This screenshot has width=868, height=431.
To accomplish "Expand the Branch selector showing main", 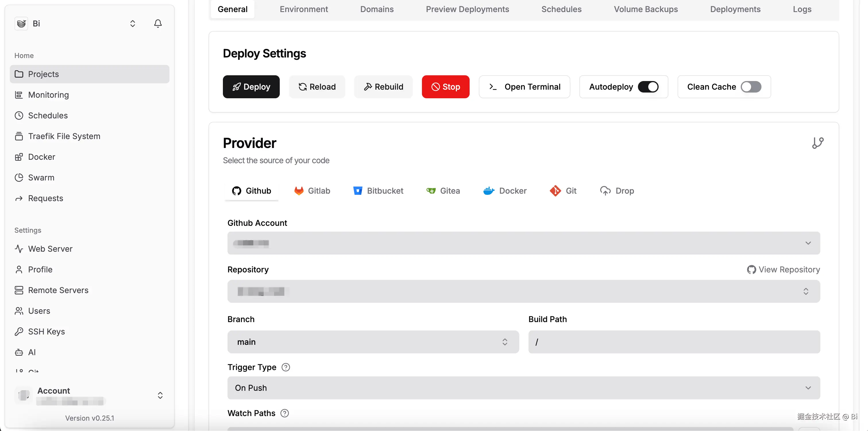I will [x=373, y=342].
